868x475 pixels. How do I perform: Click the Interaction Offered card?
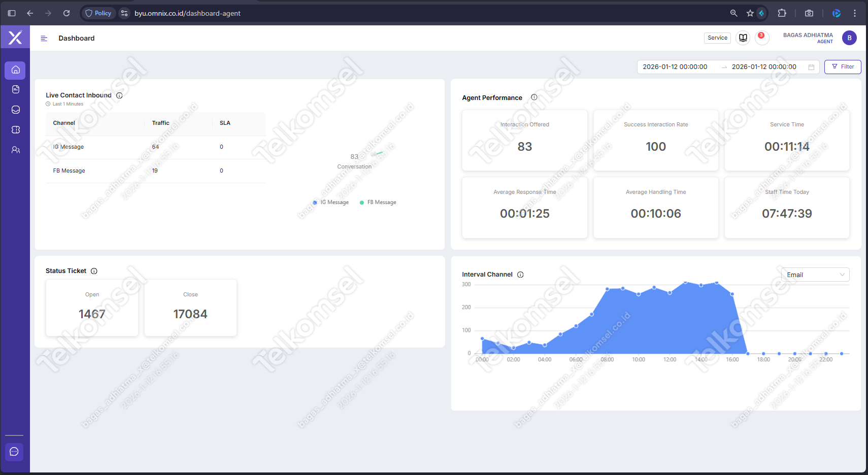tap(525, 140)
